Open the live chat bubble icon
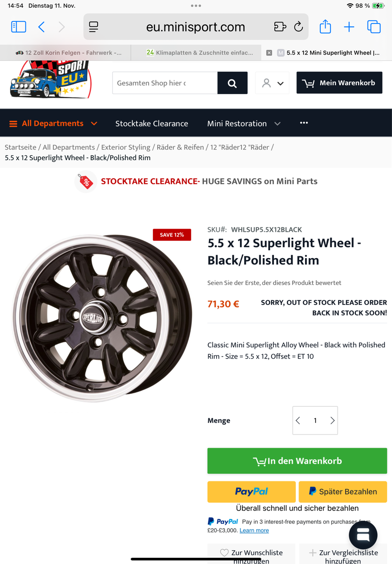The width and height of the screenshot is (392, 564). (363, 535)
